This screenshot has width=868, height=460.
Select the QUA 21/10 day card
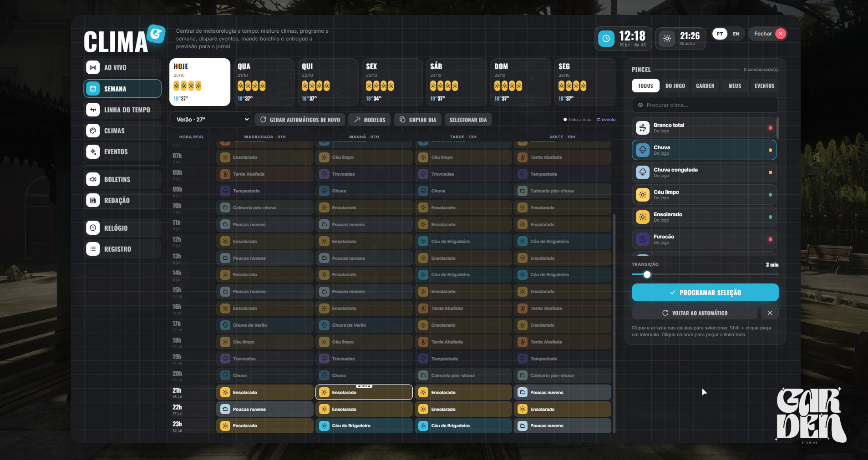click(x=264, y=82)
